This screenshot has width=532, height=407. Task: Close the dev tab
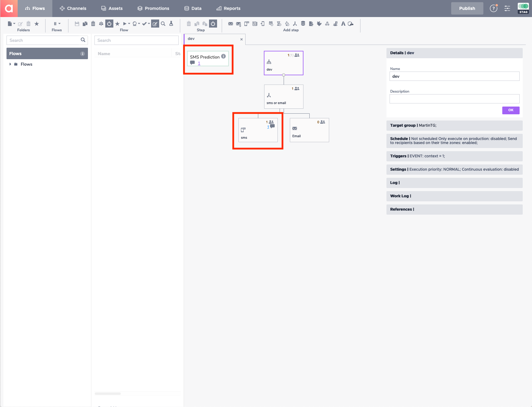(x=242, y=39)
